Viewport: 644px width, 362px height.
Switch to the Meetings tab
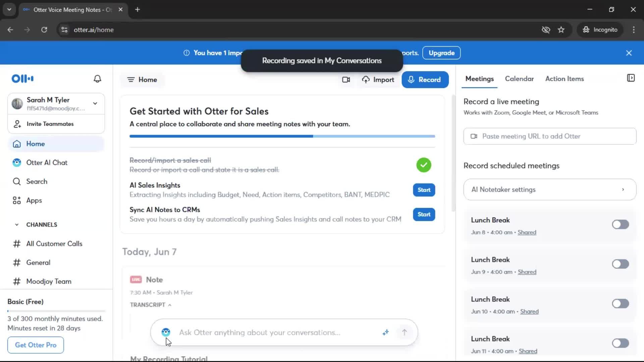coord(479,79)
